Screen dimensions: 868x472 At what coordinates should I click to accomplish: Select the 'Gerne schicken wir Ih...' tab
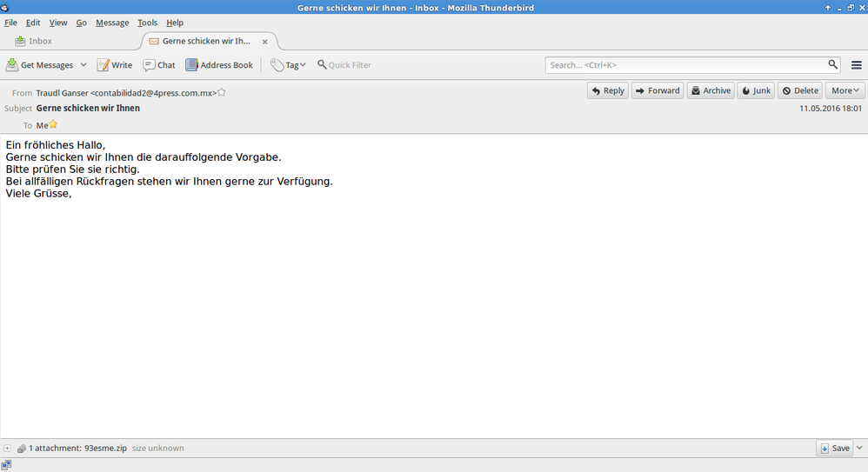coord(206,41)
